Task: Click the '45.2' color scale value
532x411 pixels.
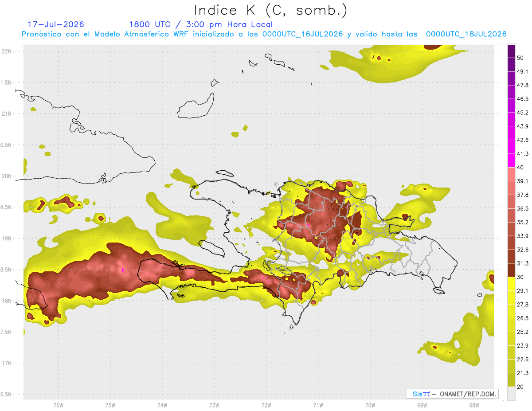Action: [523, 113]
